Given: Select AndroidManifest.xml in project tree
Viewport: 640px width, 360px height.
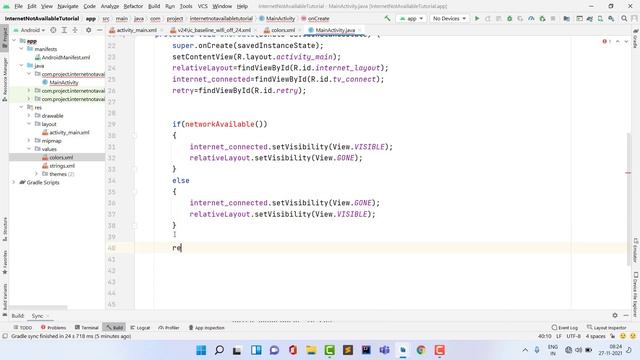Looking at the screenshot, I should [66, 58].
